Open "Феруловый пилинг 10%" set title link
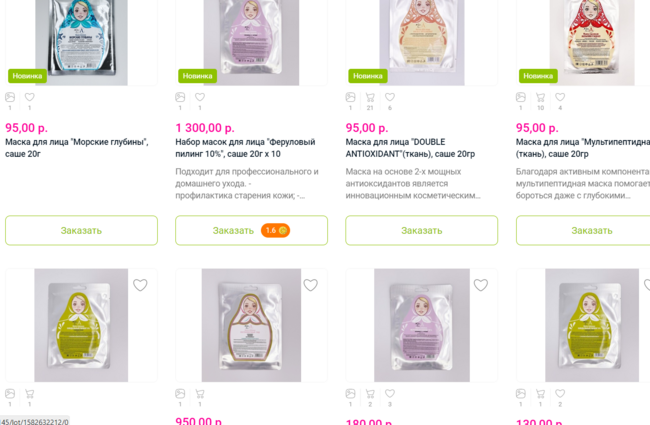Image resolution: width=650 pixels, height=425 pixels. pyautogui.click(x=245, y=148)
